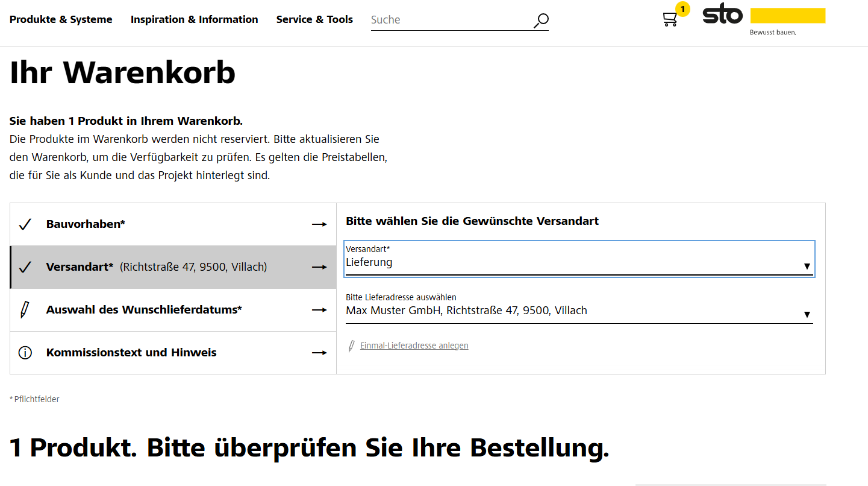This screenshot has height=486, width=868.
Task: Open the Lieferadresse dropdown with Max Muster GmbH
Action: click(x=579, y=308)
